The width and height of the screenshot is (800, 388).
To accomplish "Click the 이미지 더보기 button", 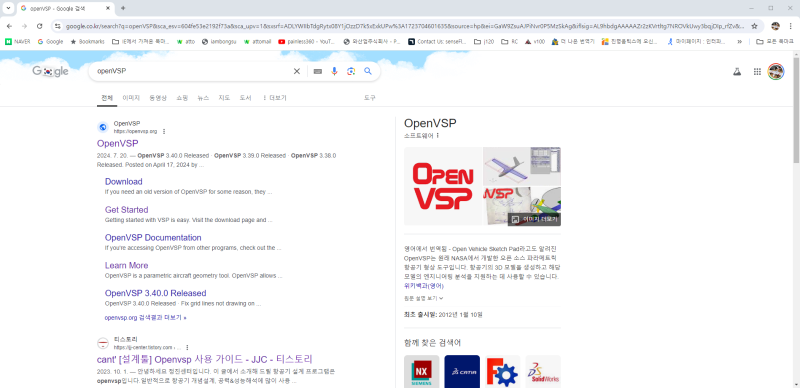I will click(534, 220).
